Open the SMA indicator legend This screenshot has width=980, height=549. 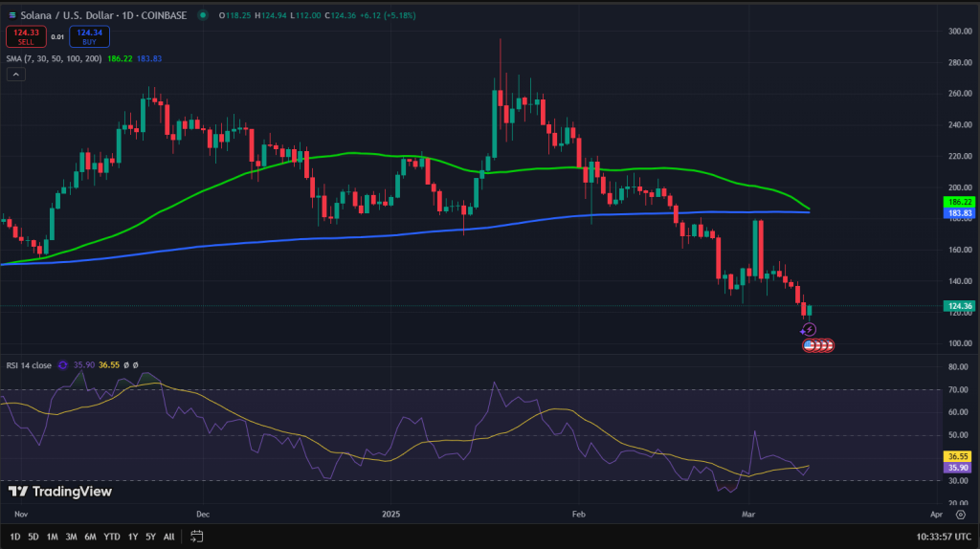[54, 58]
